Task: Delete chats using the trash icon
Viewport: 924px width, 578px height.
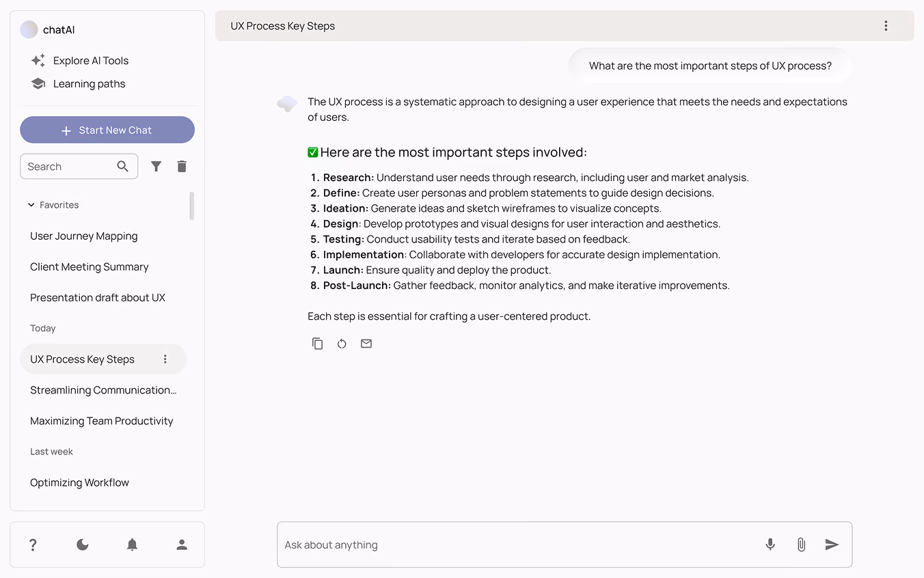Action: coord(182,166)
